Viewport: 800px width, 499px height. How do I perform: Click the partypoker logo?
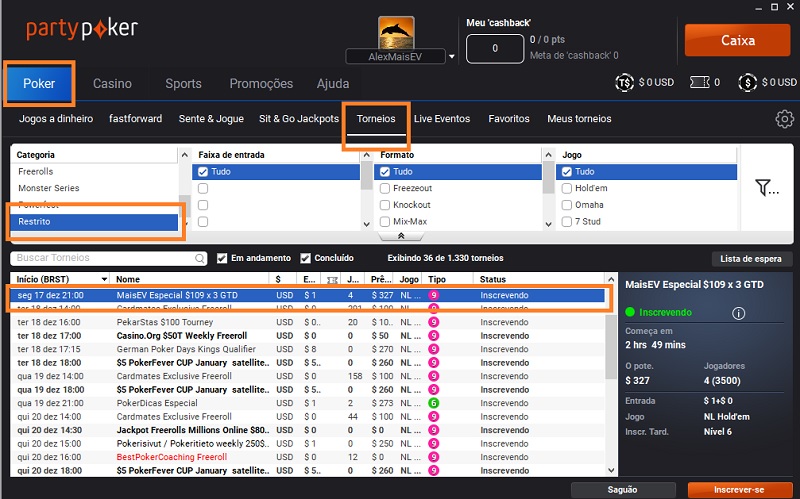click(x=82, y=29)
